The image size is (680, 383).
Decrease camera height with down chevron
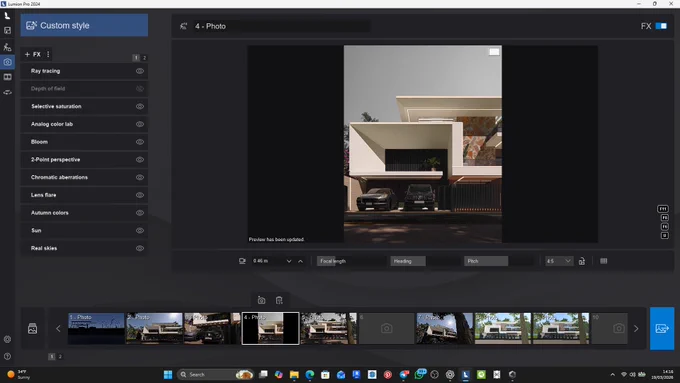[x=289, y=262]
